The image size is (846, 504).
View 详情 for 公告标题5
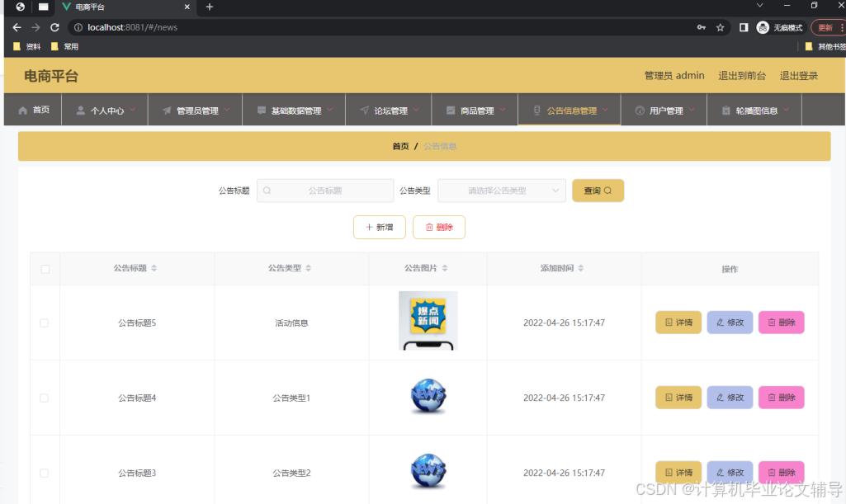pyautogui.click(x=678, y=323)
